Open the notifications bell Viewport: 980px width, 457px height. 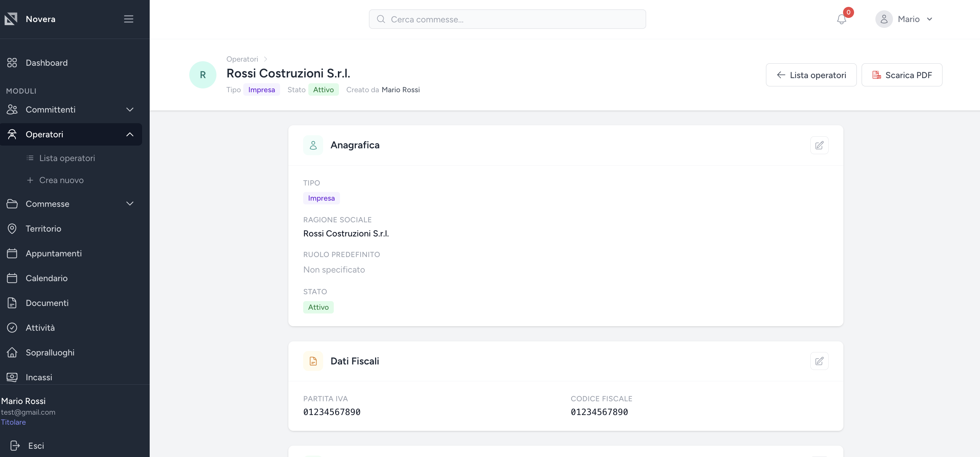(x=842, y=19)
